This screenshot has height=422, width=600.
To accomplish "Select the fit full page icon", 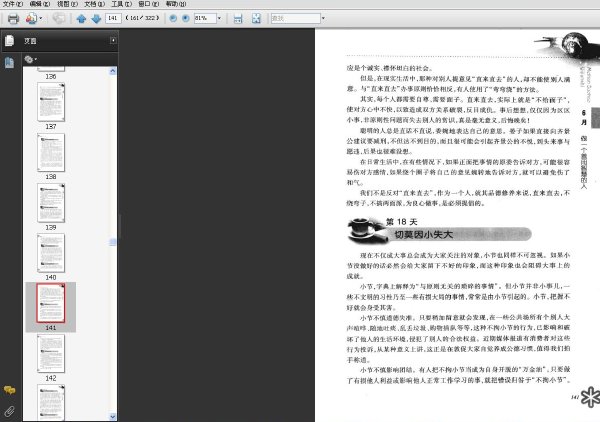I will [x=256, y=18].
